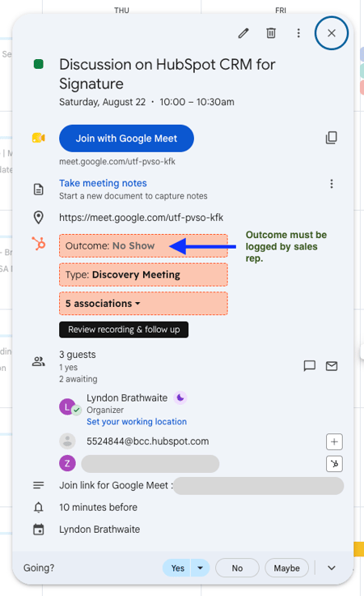
Task: Click the guests people icon
Action: pos(38,361)
